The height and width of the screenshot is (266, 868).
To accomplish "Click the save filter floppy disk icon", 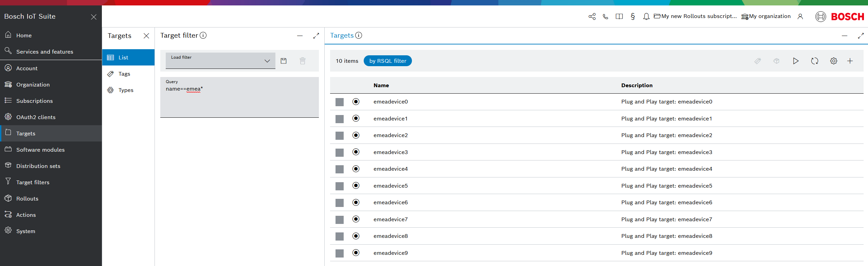I will coord(284,61).
